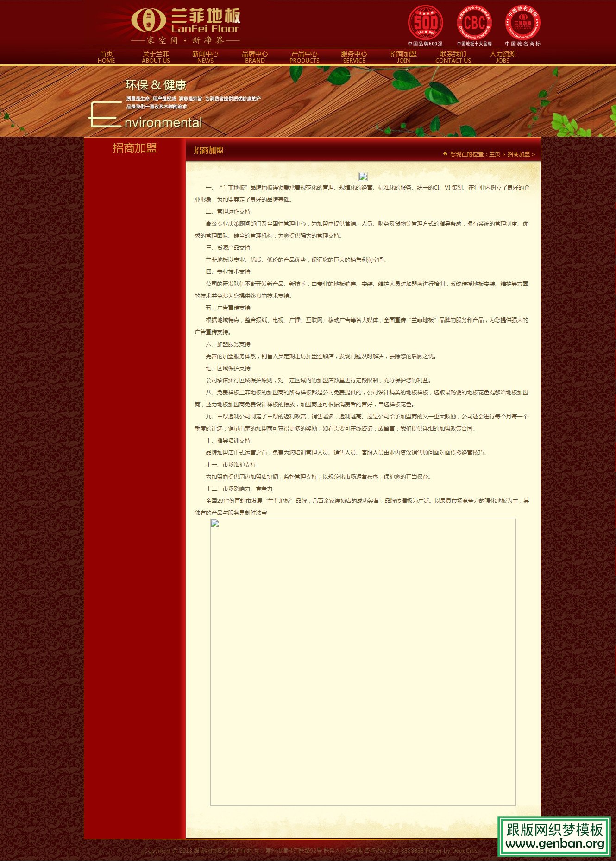Open 品牌中心 BRAND from the navigation
616x861 pixels.
point(255,57)
